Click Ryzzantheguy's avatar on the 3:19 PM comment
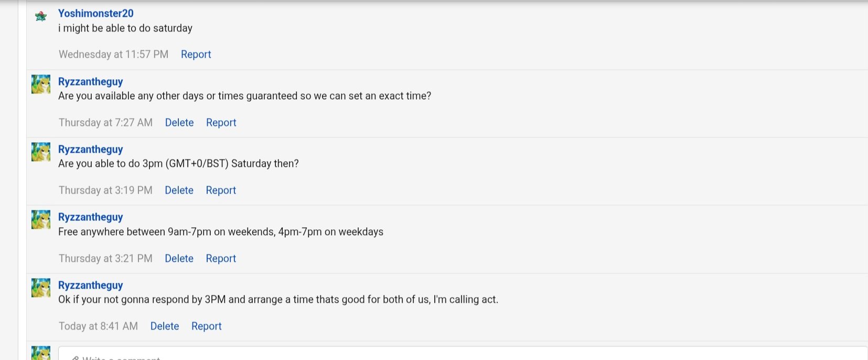This screenshot has height=360, width=868. (x=41, y=152)
